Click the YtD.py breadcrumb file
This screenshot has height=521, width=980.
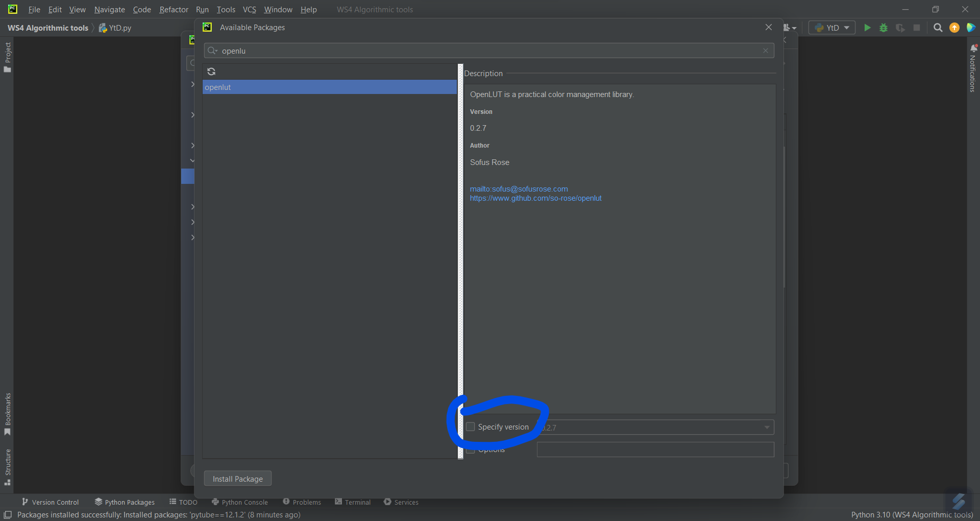[x=115, y=28]
